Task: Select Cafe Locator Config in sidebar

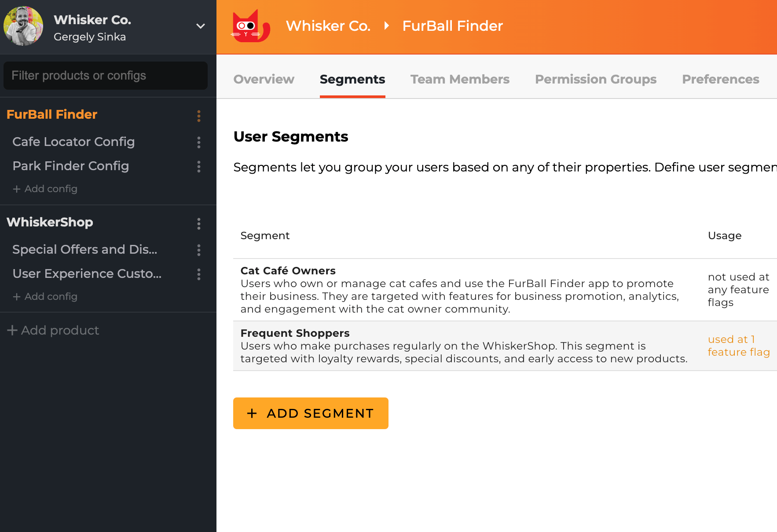Action: click(73, 142)
